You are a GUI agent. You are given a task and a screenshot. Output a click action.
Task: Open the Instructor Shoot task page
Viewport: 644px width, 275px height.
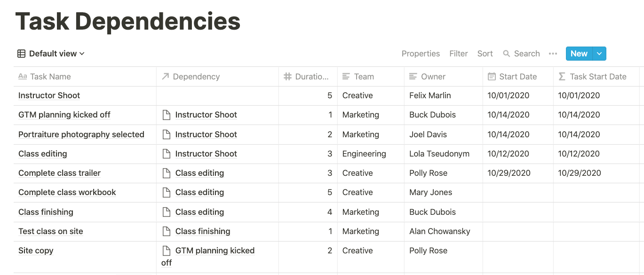point(49,95)
